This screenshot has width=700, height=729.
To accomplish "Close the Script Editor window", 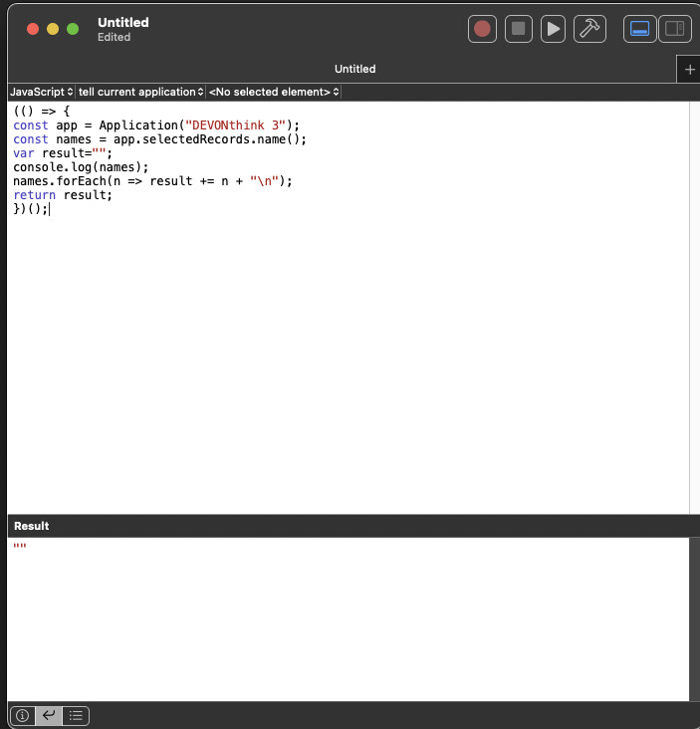I will tap(33, 29).
